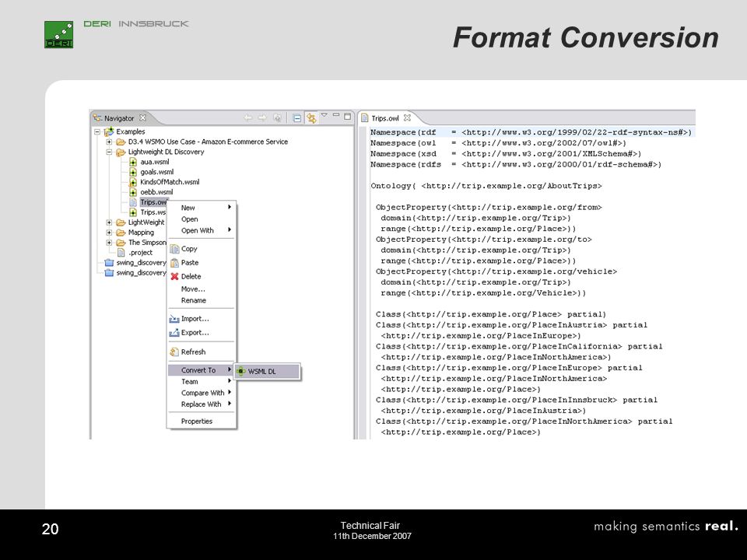Choose Delete from context menu
Viewport: 747px width, 560px height.
tap(202, 276)
